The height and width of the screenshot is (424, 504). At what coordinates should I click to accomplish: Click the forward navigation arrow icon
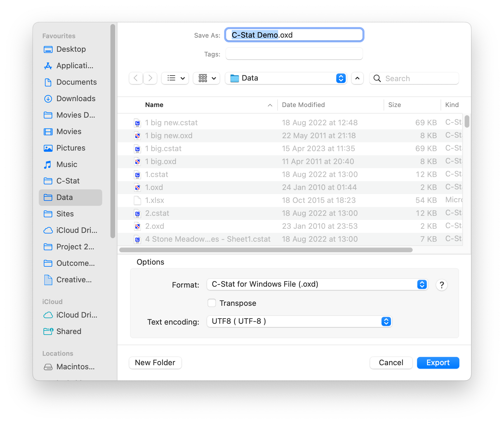[150, 78]
